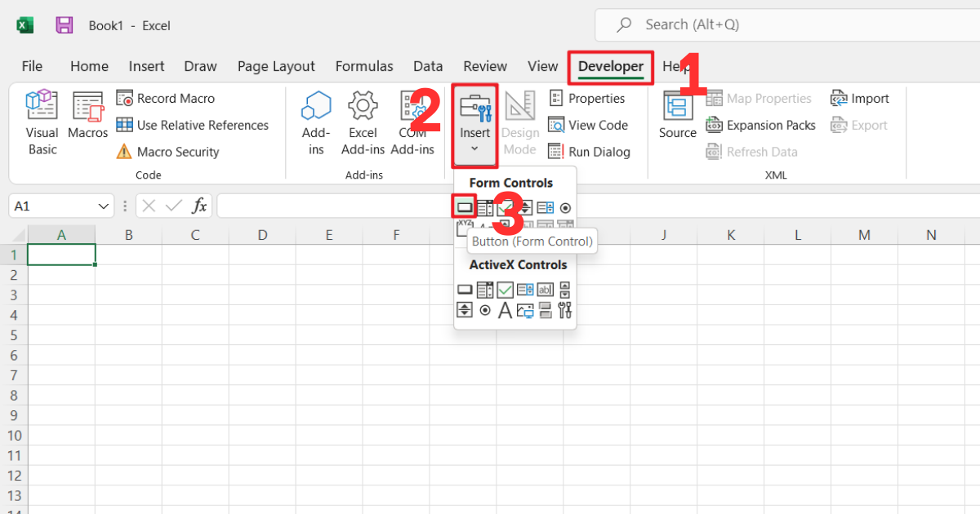Select ActiveX List Box icon
Image resolution: width=980 pixels, height=514 pixels.
coord(525,290)
